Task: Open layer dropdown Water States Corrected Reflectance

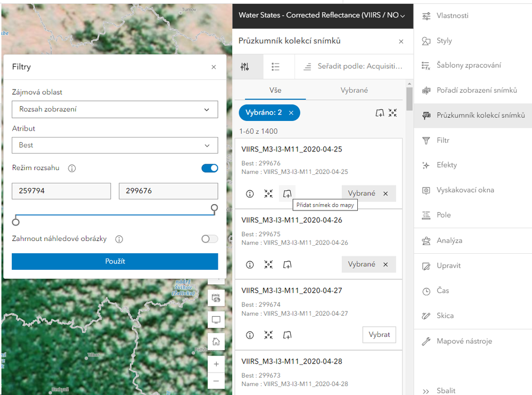Action: pos(323,15)
